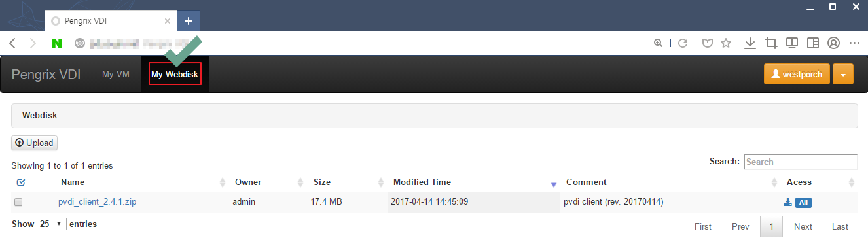Open the pvdi_client_2.4.1.zip link
This screenshot has height=242, width=868.
click(x=97, y=202)
